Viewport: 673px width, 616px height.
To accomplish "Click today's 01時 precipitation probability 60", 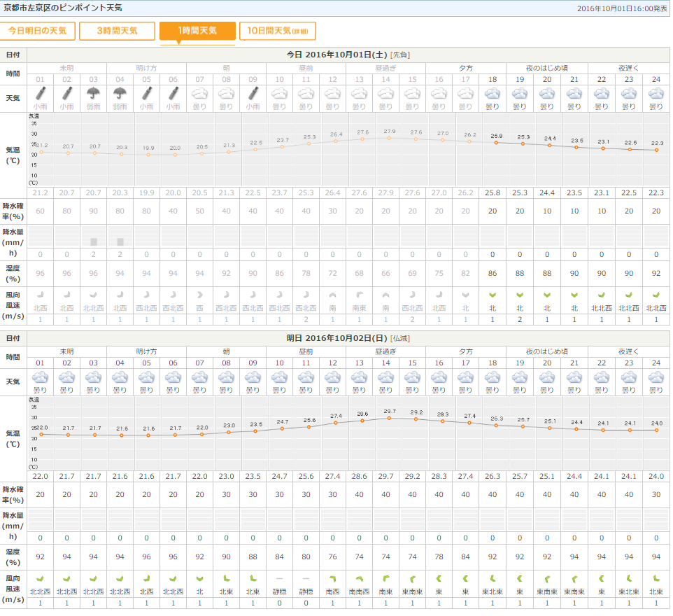I will pos(41,211).
